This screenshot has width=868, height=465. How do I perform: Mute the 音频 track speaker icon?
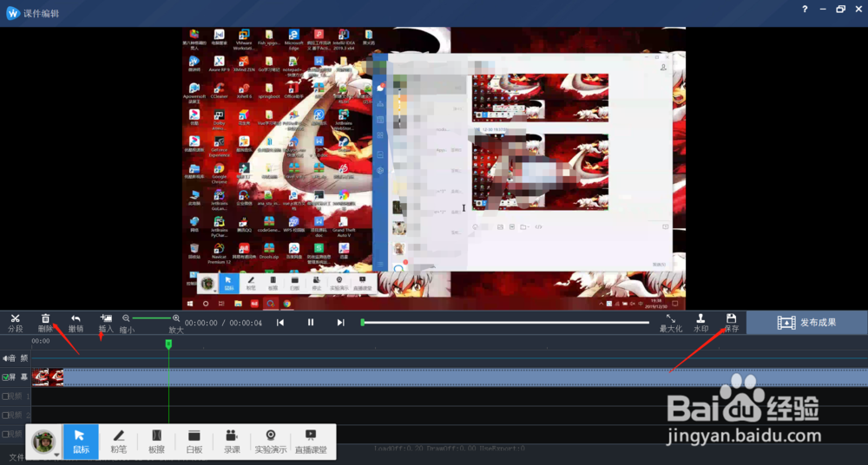click(x=5, y=358)
